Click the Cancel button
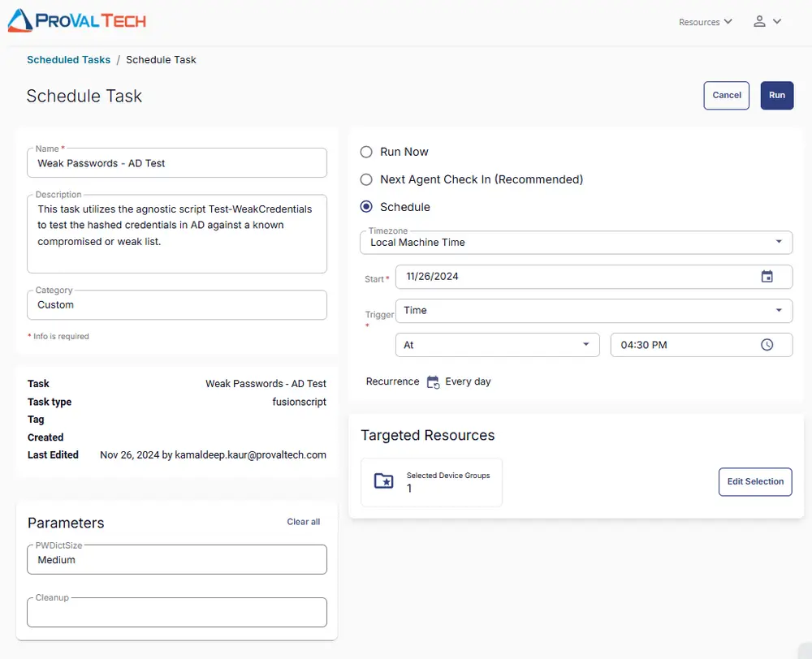812x659 pixels. (x=726, y=95)
